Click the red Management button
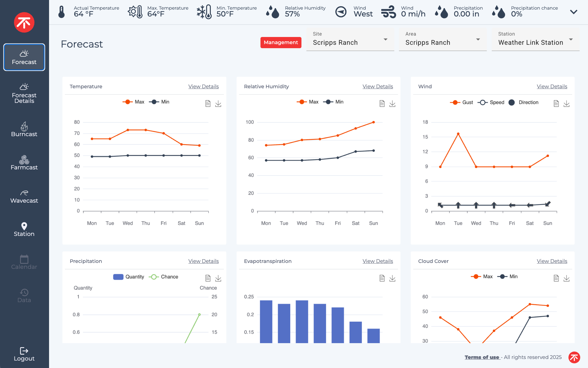The image size is (588, 368). (x=281, y=42)
